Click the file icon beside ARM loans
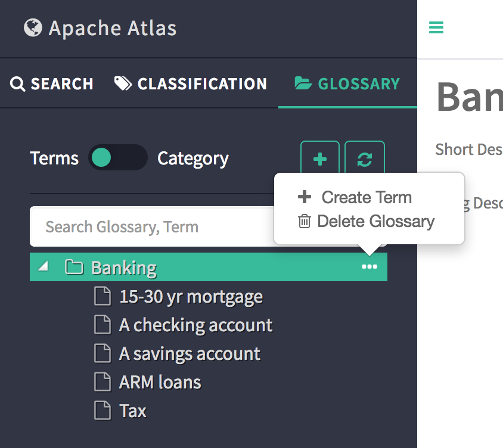503x448 pixels. pos(103,382)
